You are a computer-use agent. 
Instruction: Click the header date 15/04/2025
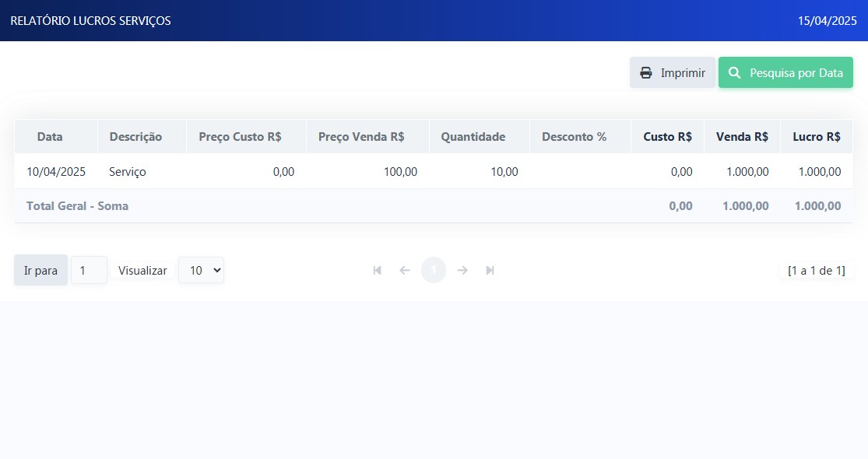827,20
